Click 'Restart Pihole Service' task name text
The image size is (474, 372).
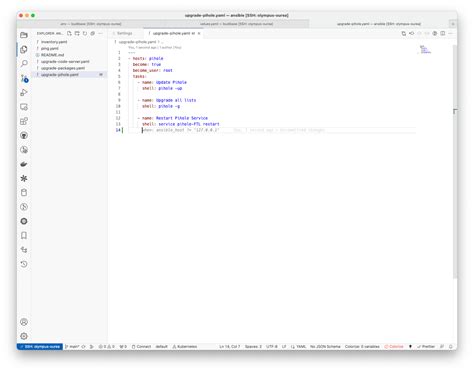click(182, 118)
